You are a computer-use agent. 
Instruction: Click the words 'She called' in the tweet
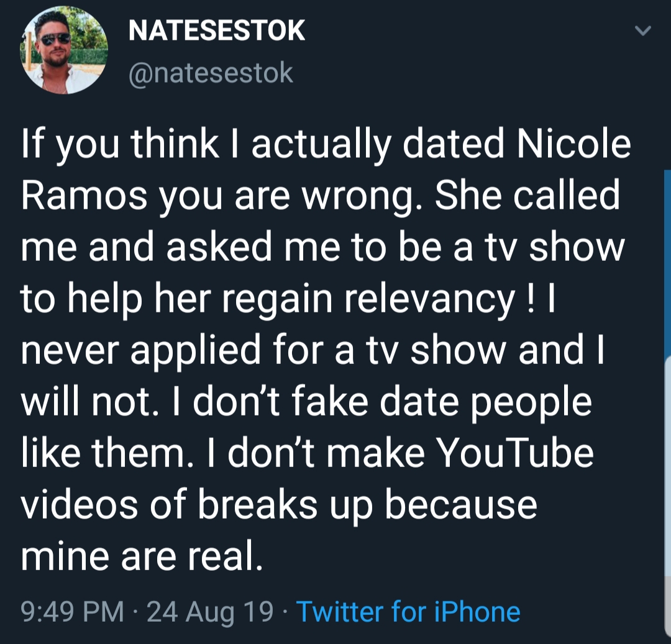click(527, 196)
